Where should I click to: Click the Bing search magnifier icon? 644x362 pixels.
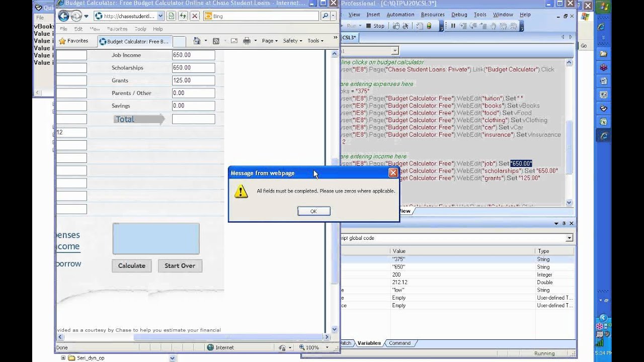point(325,16)
